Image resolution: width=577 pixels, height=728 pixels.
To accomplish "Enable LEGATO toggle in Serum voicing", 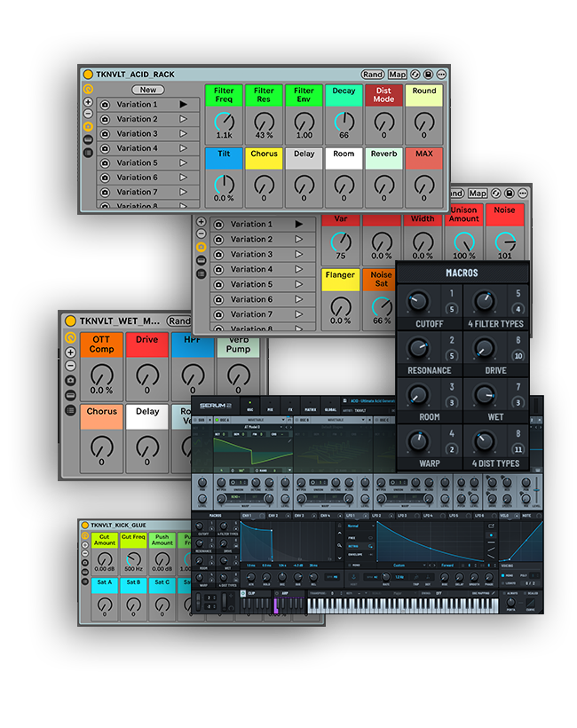I will click(502, 583).
